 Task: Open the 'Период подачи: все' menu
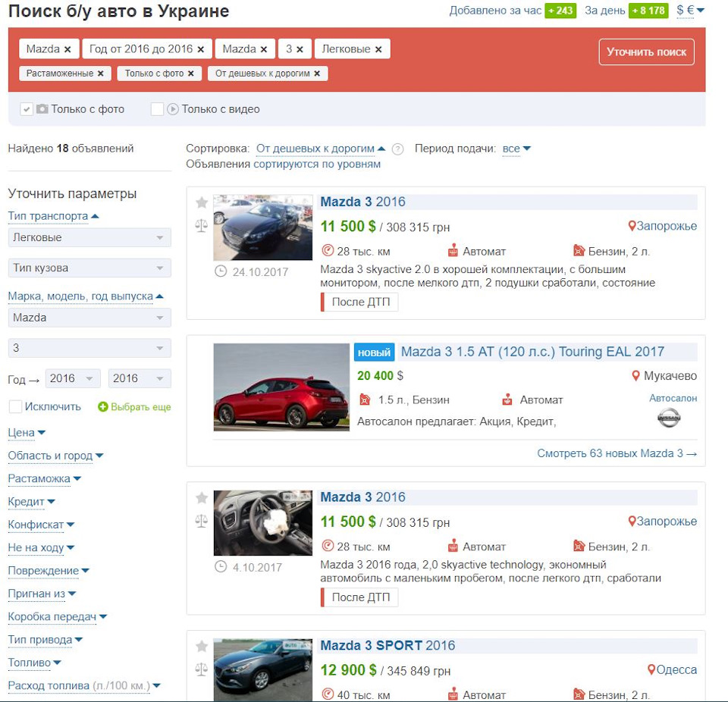(x=516, y=149)
